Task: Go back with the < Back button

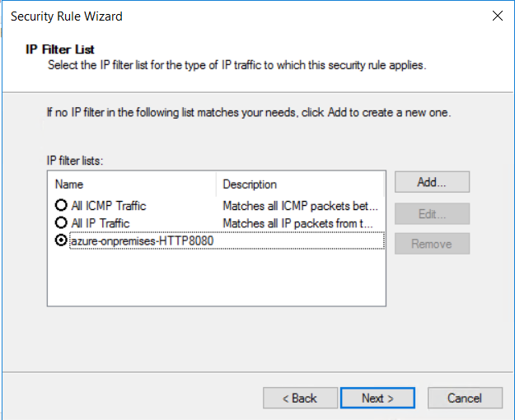Action: pyautogui.click(x=300, y=398)
